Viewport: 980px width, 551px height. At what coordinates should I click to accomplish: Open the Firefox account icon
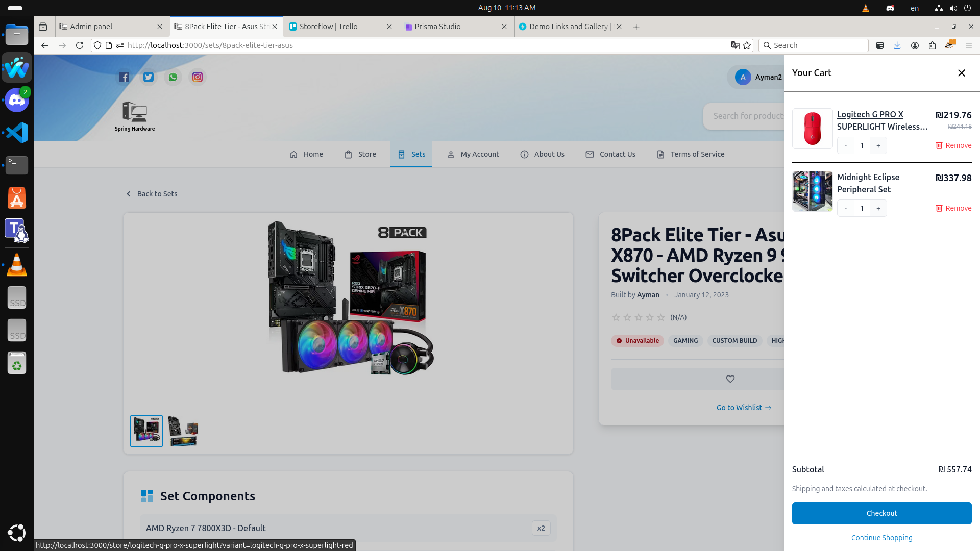pos(915,45)
